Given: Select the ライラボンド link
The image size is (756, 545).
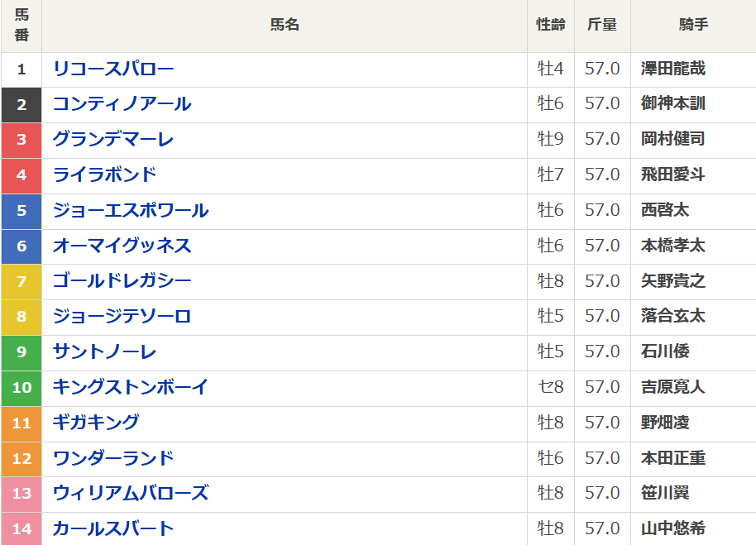Looking at the screenshot, I should click(x=104, y=175).
